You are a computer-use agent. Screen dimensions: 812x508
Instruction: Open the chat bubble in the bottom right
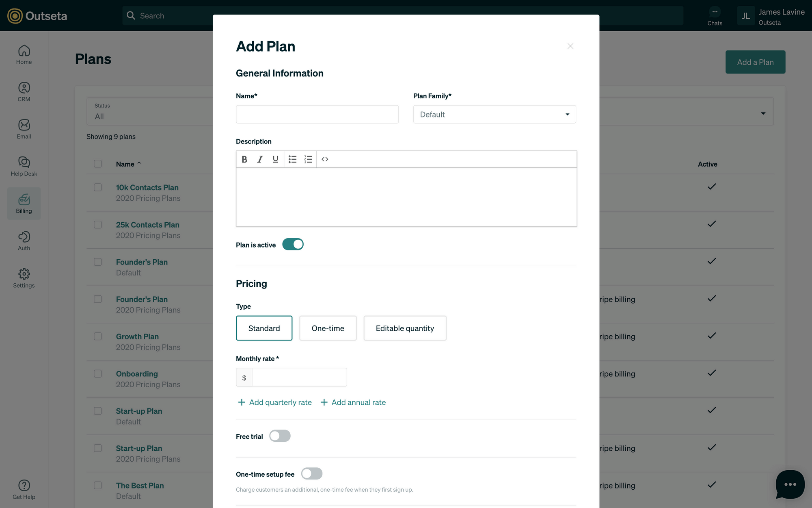790,484
